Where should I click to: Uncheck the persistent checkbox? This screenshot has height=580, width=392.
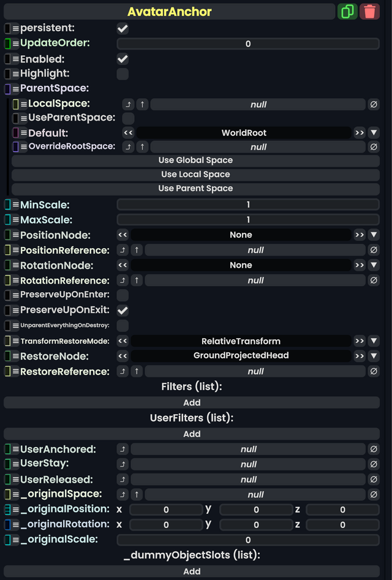pyautogui.click(x=122, y=28)
